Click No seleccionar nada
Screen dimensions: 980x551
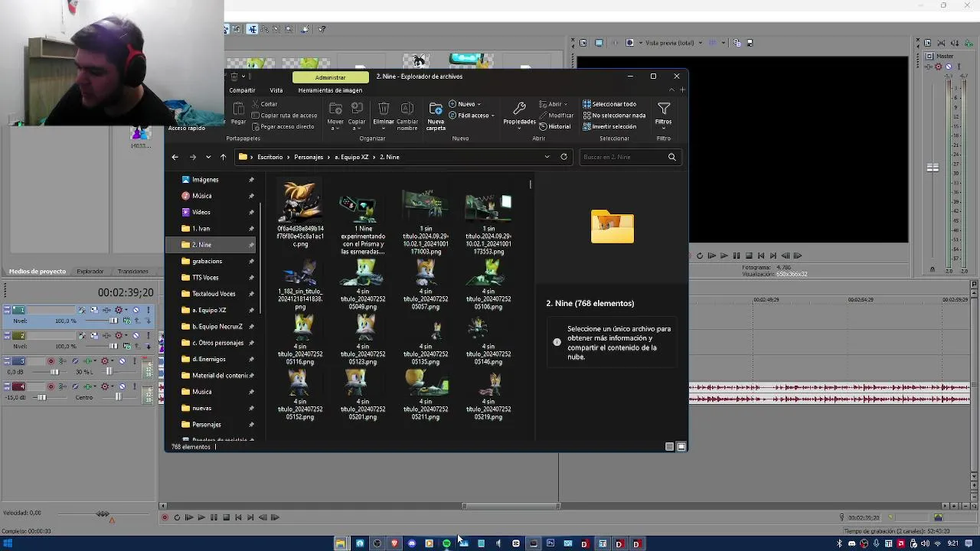click(614, 116)
